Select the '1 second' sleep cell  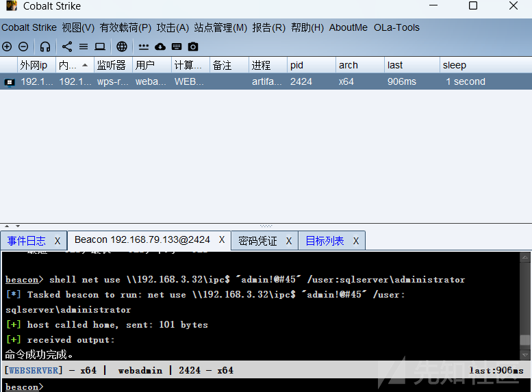point(485,81)
